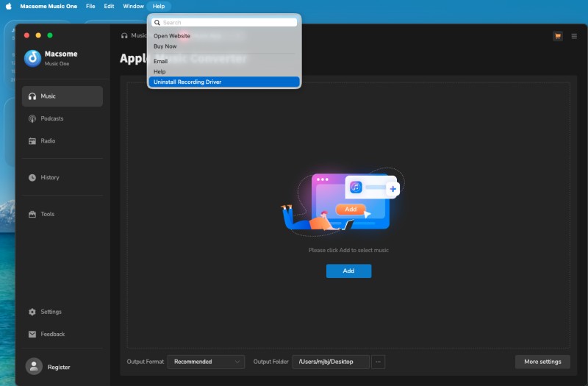Click the Output Folder label
The image size is (588, 386).
pyautogui.click(x=270, y=362)
